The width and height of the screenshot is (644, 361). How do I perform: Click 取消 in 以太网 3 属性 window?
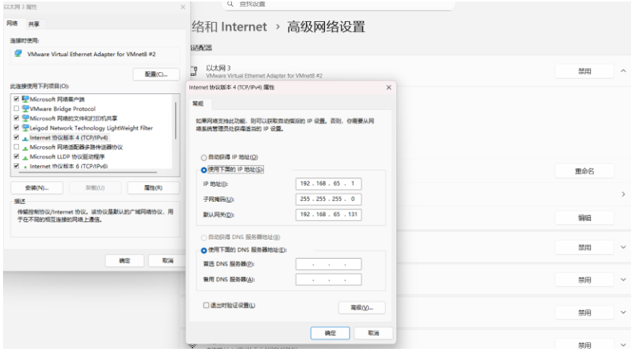point(167,261)
